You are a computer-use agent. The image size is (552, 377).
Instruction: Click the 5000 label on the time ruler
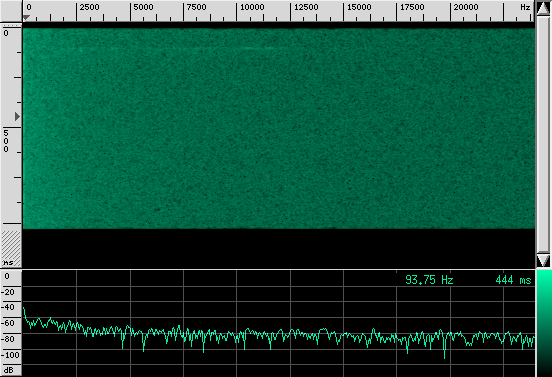tap(6, 141)
